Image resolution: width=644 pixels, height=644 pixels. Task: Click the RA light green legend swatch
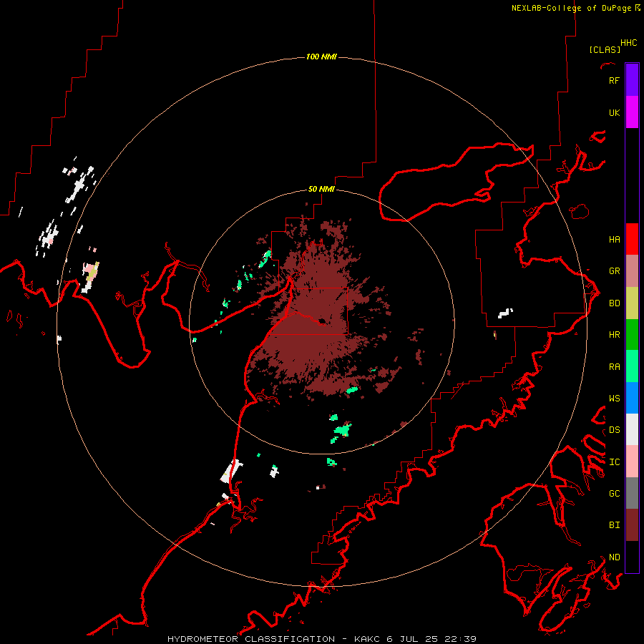[x=632, y=366]
